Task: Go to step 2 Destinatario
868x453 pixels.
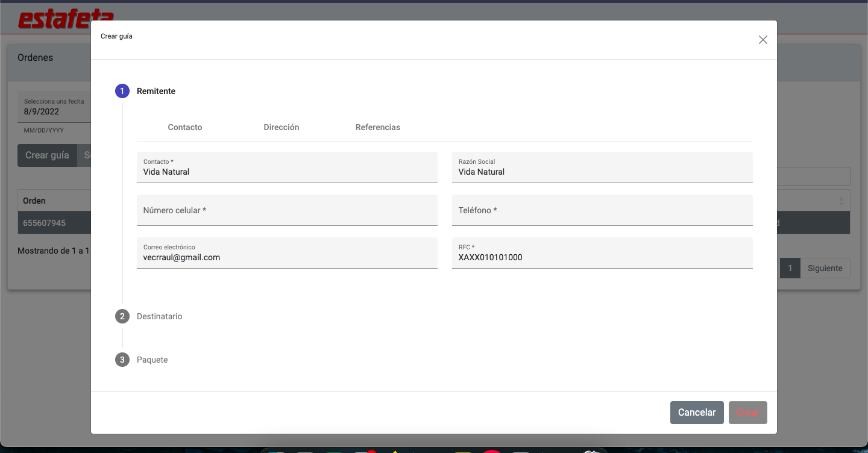Action: click(159, 316)
